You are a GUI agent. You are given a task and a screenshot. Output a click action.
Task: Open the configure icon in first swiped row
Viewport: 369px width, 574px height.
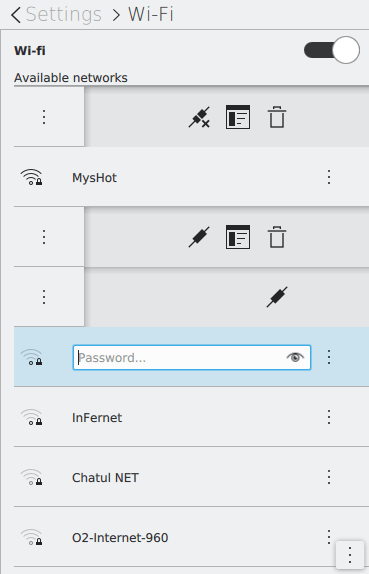tap(238, 117)
